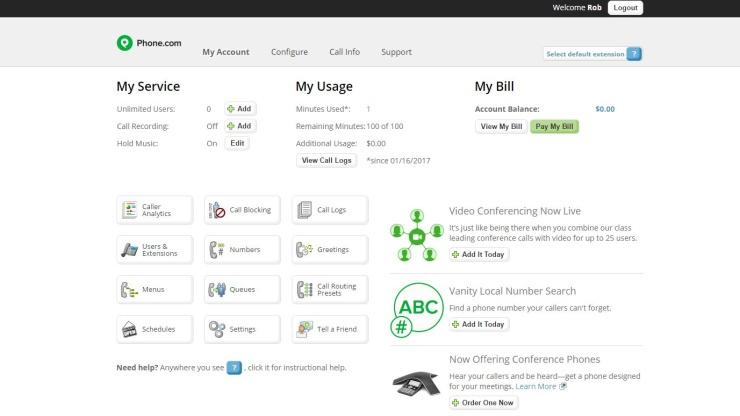Click the "*since 01/16/2017" note
This screenshot has width=740, height=416.
[398, 161]
